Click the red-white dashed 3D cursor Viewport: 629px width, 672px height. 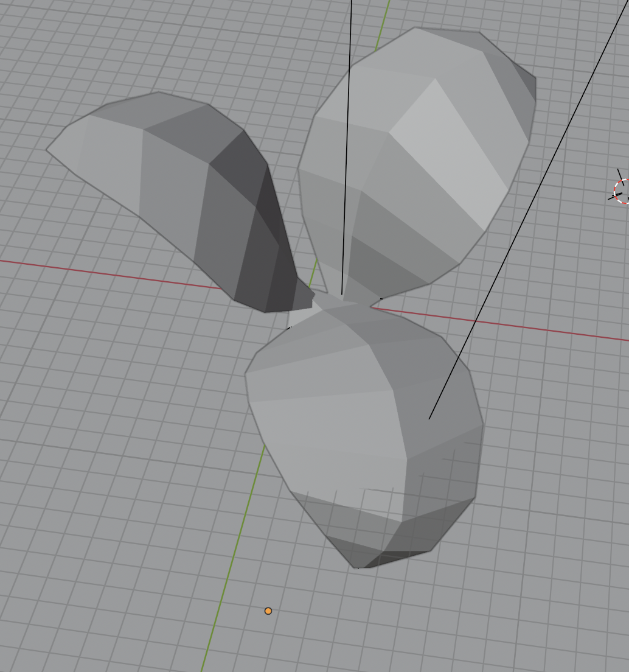[x=623, y=191]
